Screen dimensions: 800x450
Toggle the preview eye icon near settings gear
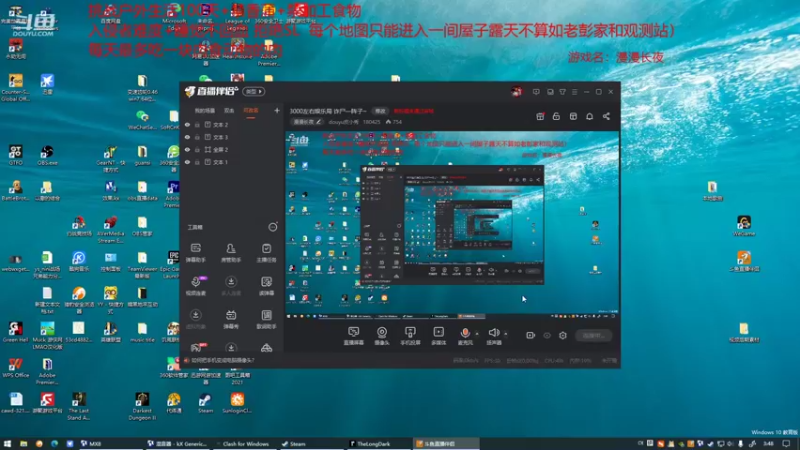tap(547, 335)
